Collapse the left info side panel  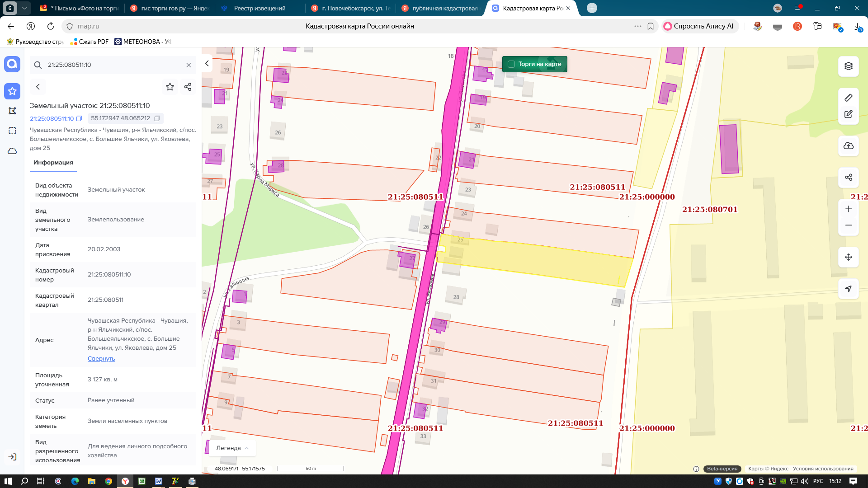click(207, 63)
